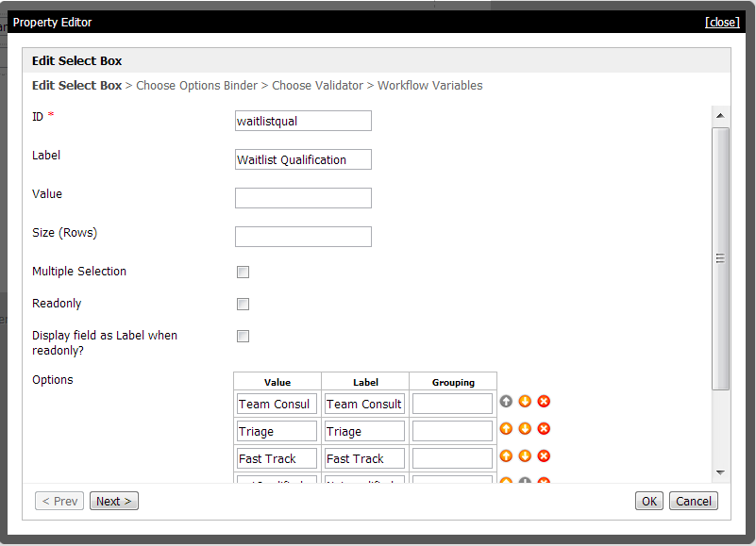
Task: Move the Fast Track option down
Action: click(x=525, y=455)
